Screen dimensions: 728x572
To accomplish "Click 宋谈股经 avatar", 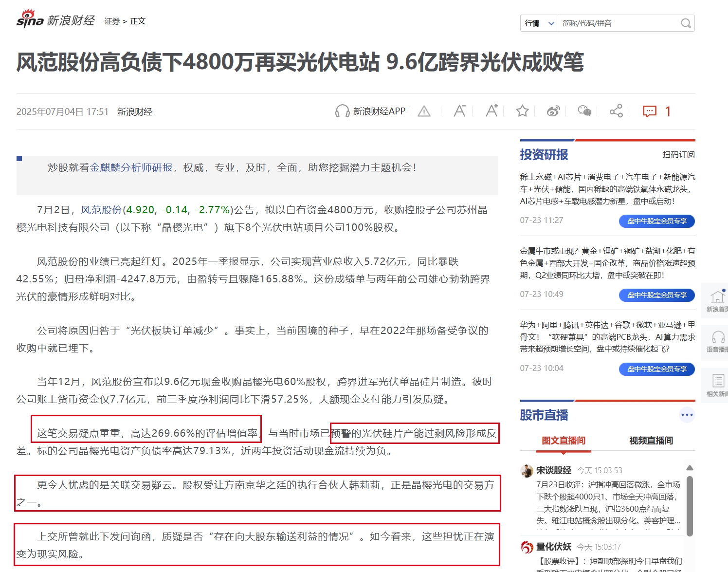I will [527, 470].
